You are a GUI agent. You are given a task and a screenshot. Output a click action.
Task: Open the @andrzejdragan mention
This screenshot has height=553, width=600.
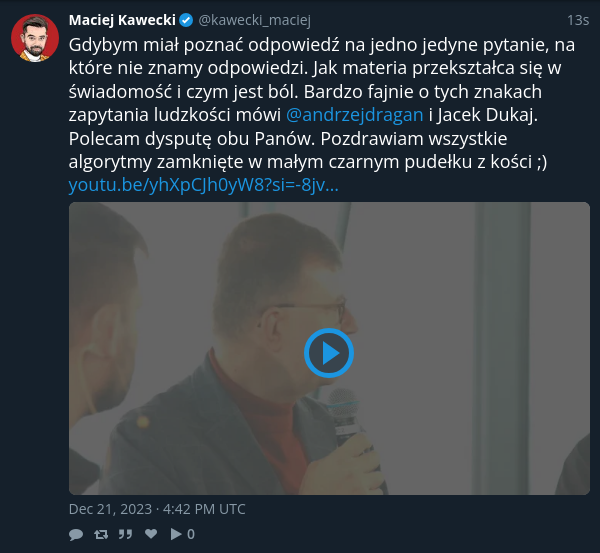pyautogui.click(x=355, y=115)
